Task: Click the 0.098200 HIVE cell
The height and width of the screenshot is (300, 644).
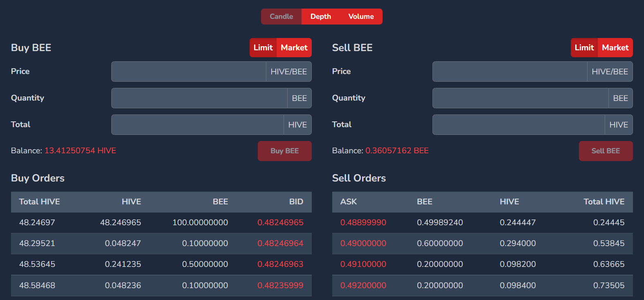Action: 518,264
